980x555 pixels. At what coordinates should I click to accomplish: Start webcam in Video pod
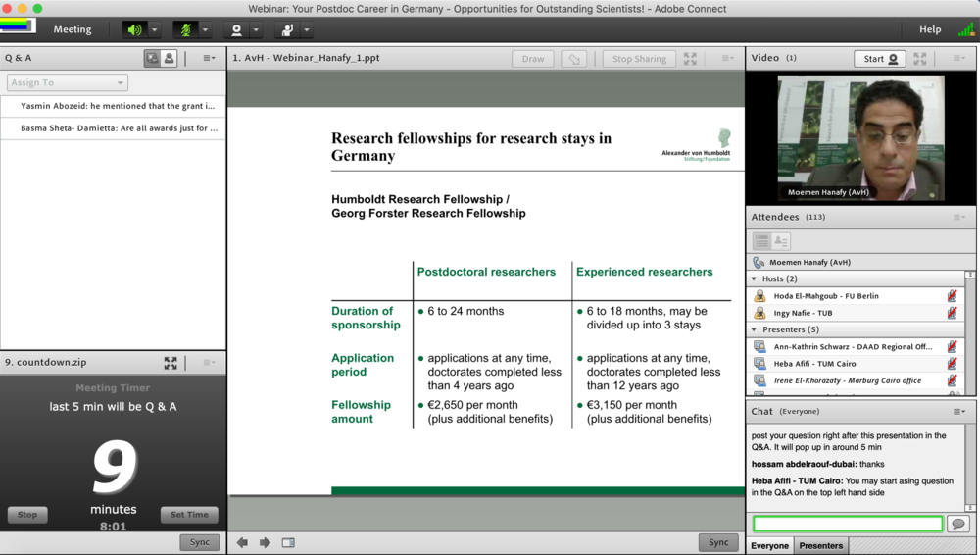point(880,59)
